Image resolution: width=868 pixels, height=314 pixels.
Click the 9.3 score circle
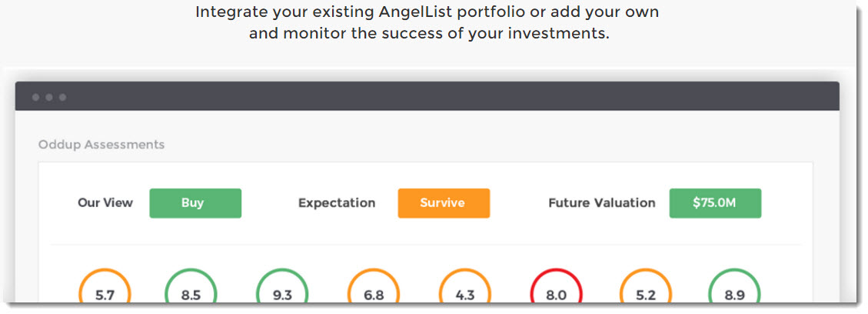pyautogui.click(x=282, y=294)
